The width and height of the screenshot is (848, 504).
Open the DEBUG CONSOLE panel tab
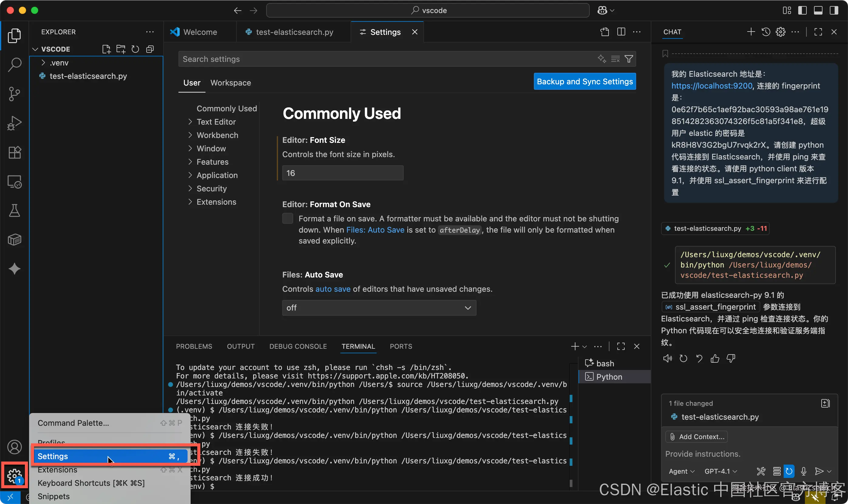click(298, 346)
